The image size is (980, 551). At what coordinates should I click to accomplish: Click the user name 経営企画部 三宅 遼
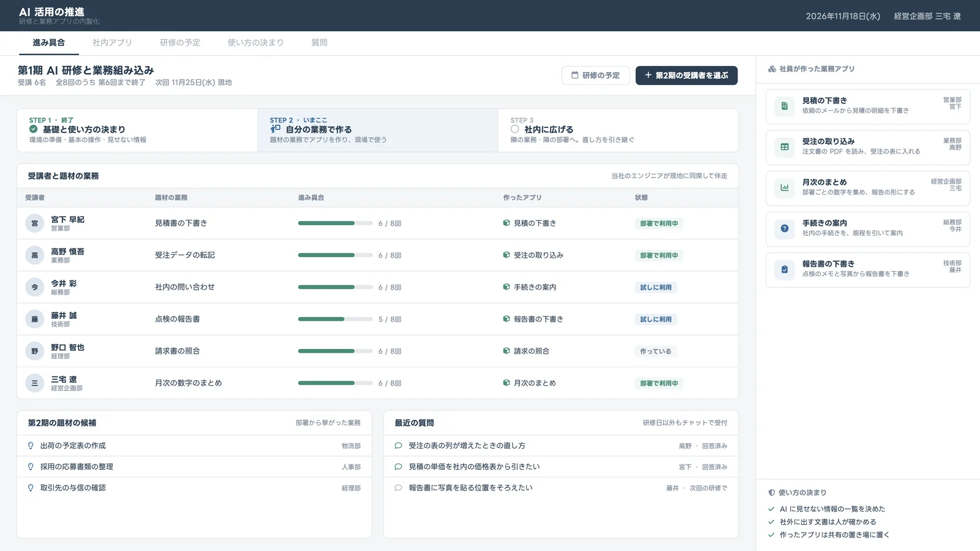(x=927, y=16)
